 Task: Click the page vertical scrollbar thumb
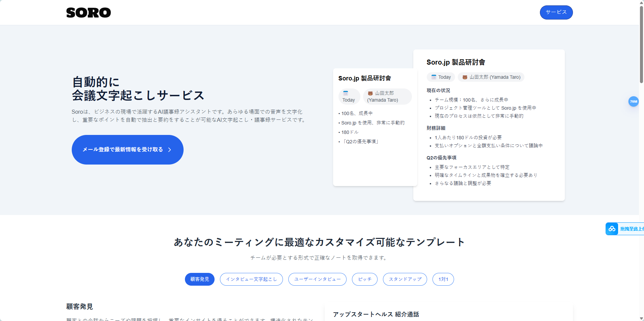(x=641, y=44)
